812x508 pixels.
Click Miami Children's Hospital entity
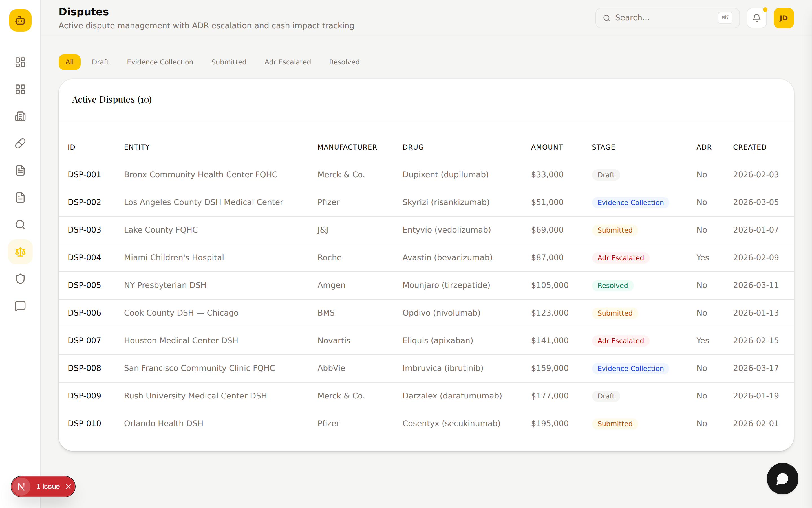pos(174,258)
